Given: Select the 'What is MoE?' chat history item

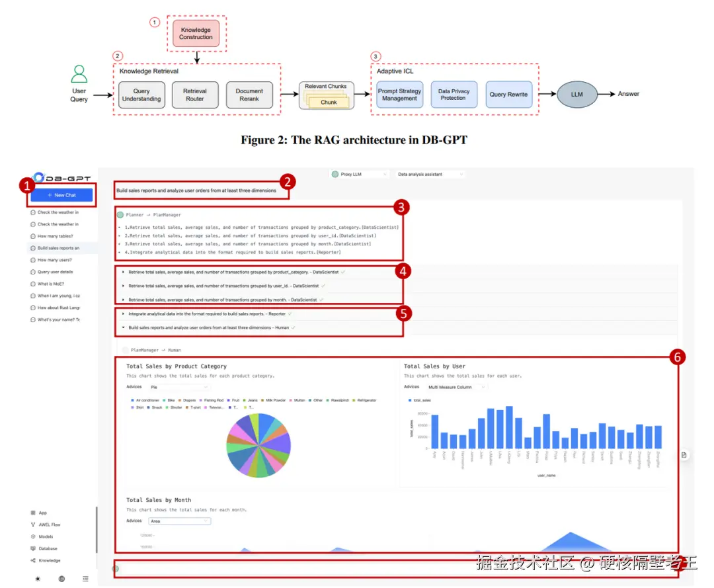Looking at the screenshot, I should pyautogui.click(x=50, y=284).
